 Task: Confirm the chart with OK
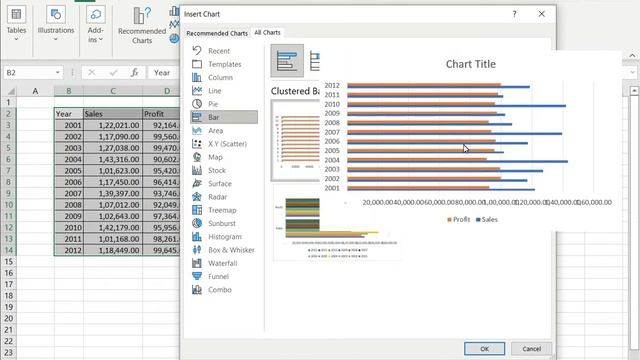point(484,349)
